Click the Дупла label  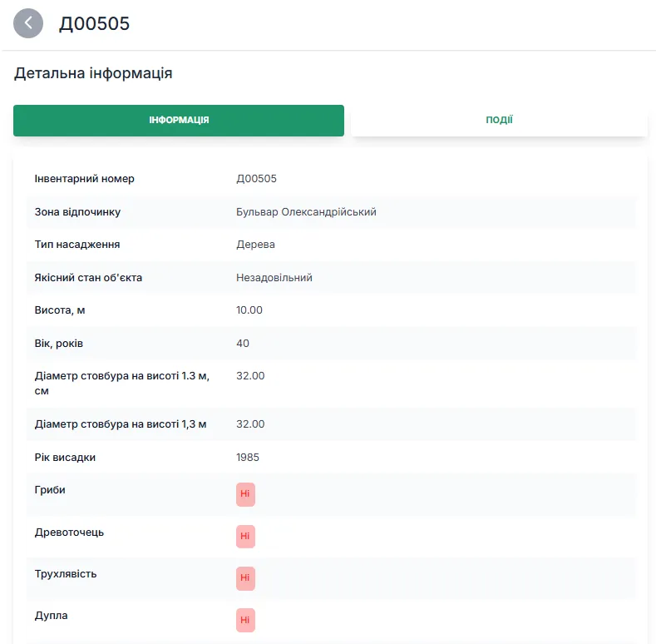click(x=51, y=616)
